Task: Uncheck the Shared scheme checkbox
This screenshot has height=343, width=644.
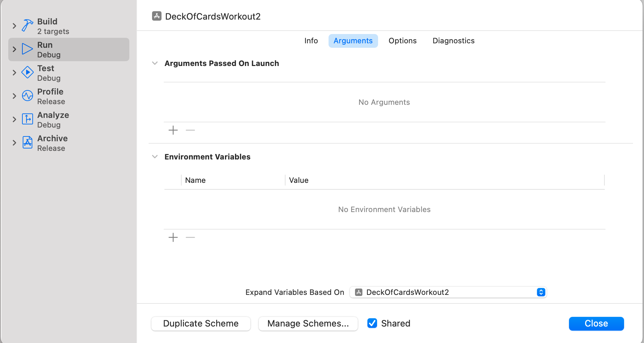Action: point(372,323)
